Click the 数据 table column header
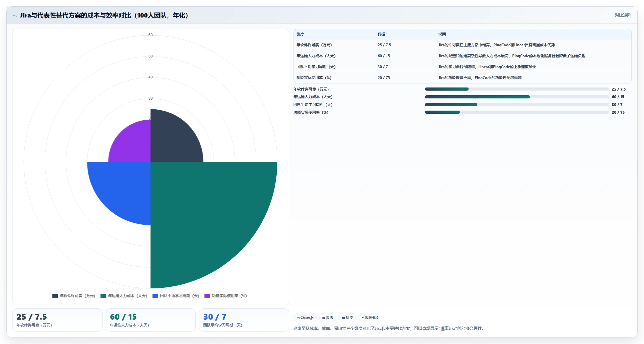This screenshot has height=344, width=644. coord(381,34)
